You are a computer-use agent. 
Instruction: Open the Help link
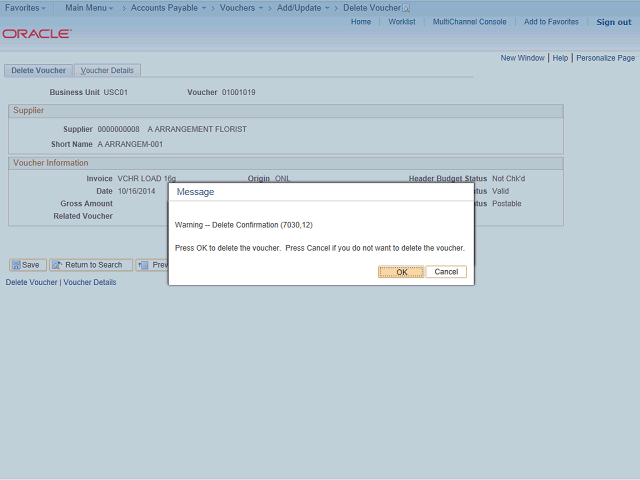coord(560,58)
